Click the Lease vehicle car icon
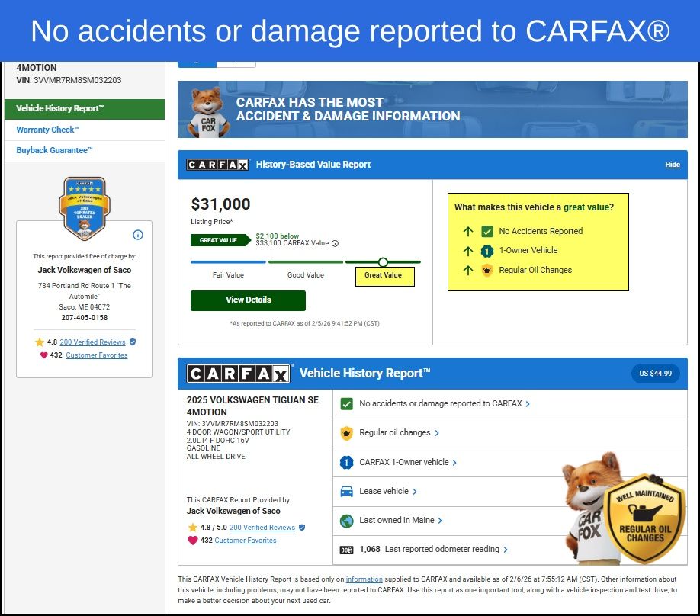The width and height of the screenshot is (700, 616). point(346,492)
